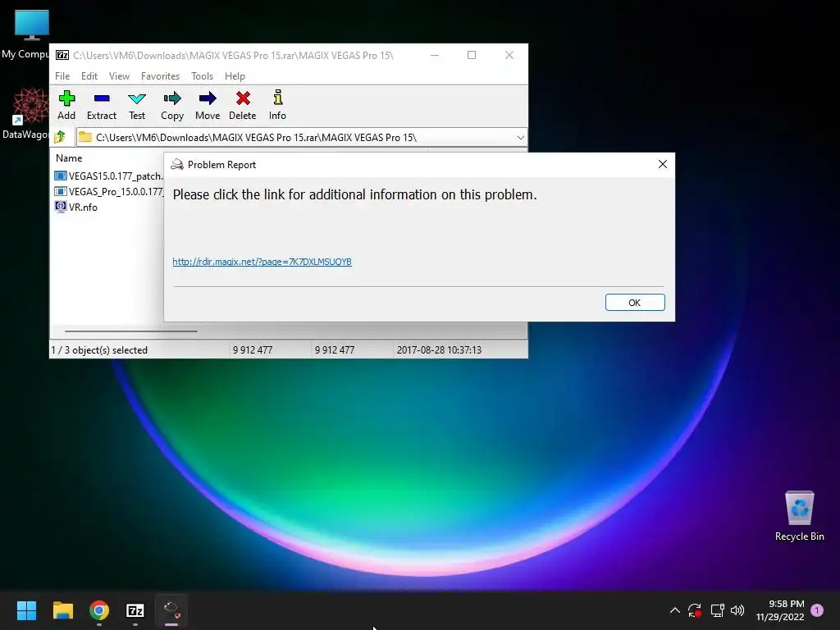The height and width of the screenshot is (630, 840).
Task: Maximize the 7-Zip window
Action: (472, 55)
